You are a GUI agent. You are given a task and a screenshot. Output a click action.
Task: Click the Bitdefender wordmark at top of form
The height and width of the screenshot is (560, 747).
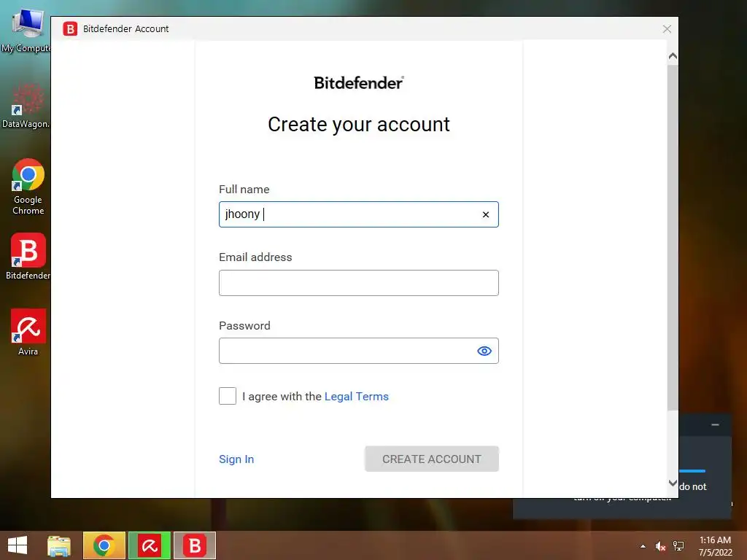pyautogui.click(x=359, y=83)
